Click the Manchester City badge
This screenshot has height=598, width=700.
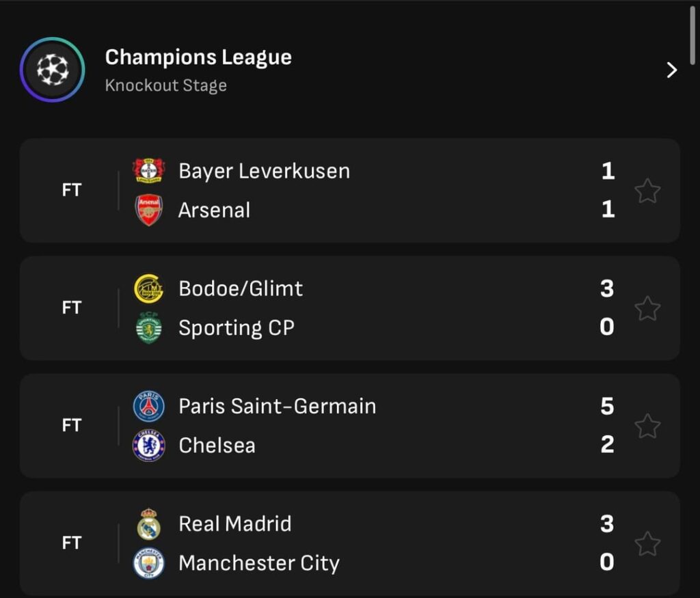pyautogui.click(x=148, y=562)
